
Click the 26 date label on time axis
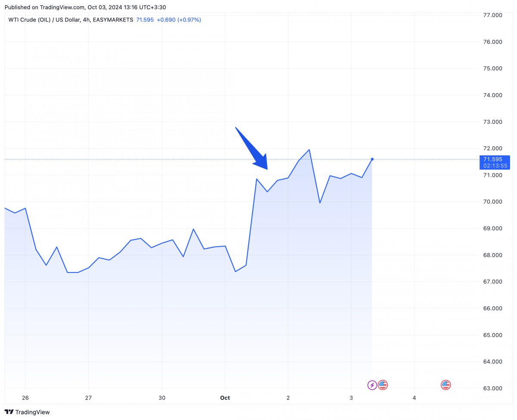click(x=25, y=398)
